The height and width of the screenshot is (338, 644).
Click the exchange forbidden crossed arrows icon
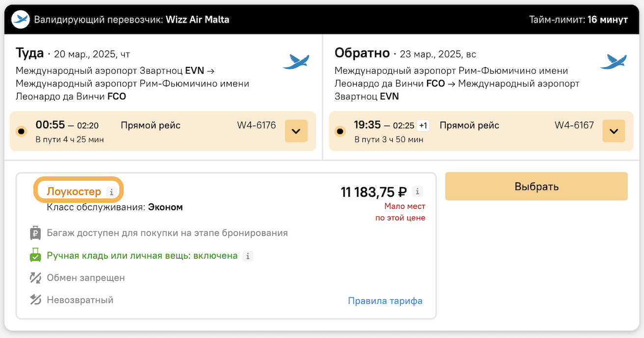pyautogui.click(x=35, y=278)
